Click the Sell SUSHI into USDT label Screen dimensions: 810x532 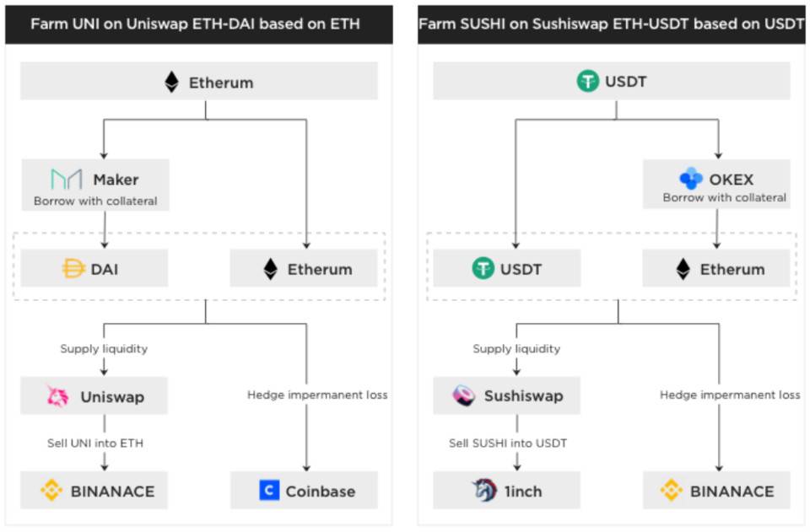click(508, 443)
